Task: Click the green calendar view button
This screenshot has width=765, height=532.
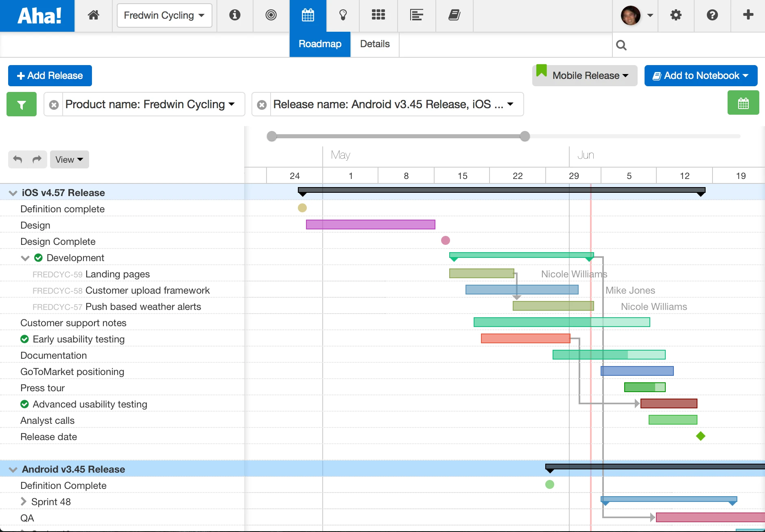Action: coord(743,103)
